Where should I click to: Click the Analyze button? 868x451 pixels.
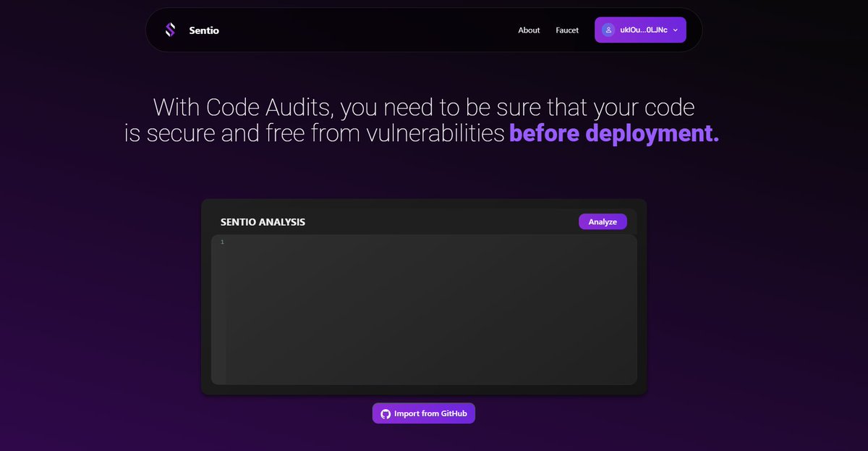[603, 222]
